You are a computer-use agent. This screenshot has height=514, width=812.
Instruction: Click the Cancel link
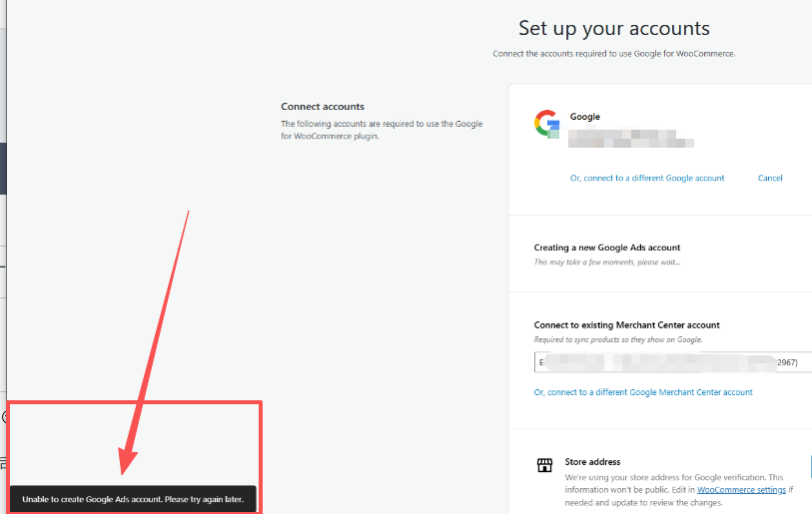[x=769, y=178]
